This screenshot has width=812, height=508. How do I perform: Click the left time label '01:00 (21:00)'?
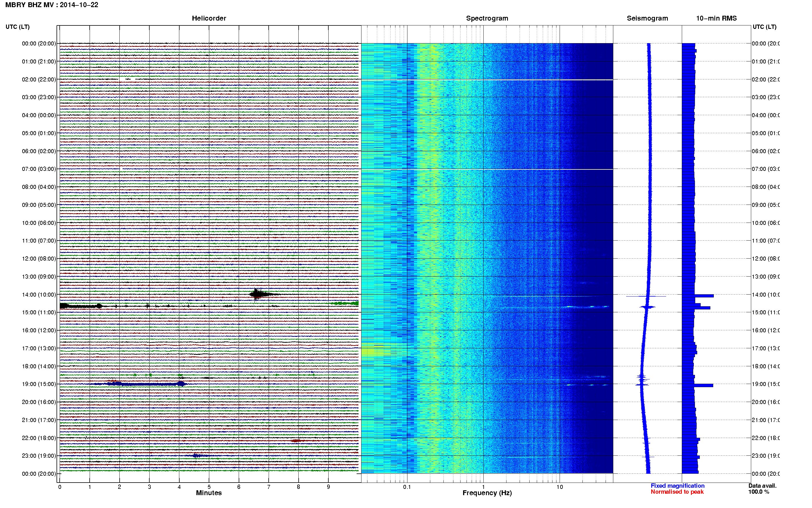(39, 61)
